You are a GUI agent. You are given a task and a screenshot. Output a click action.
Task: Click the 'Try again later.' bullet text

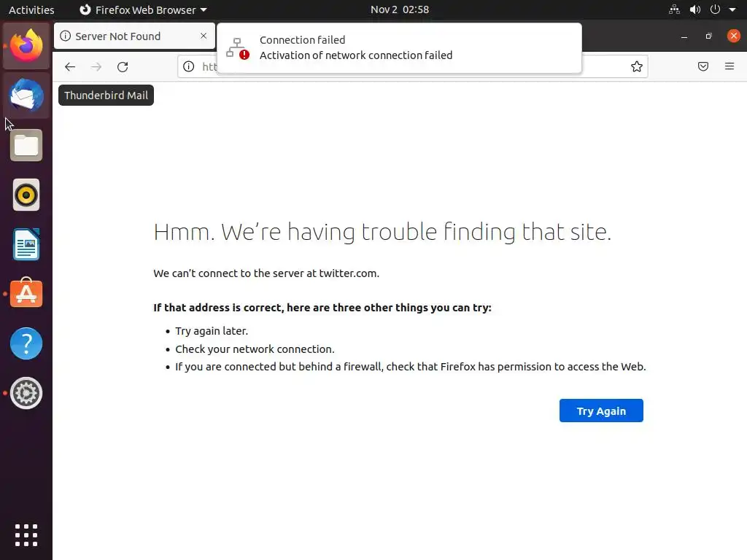[x=212, y=331]
